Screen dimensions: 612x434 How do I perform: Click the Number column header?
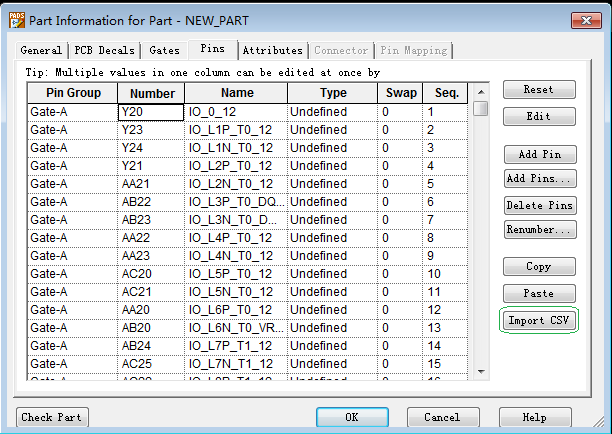[x=151, y=93]
